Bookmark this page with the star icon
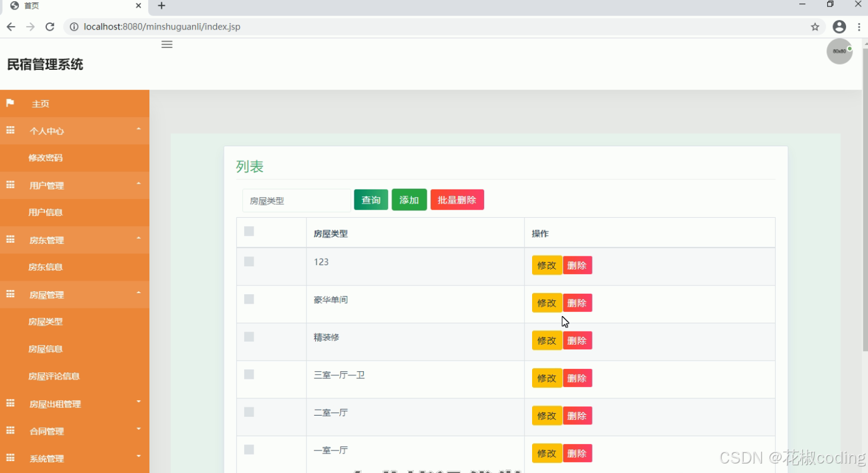Image resolution: width=868 pixels, height=473 pixels. pos(815,27)
